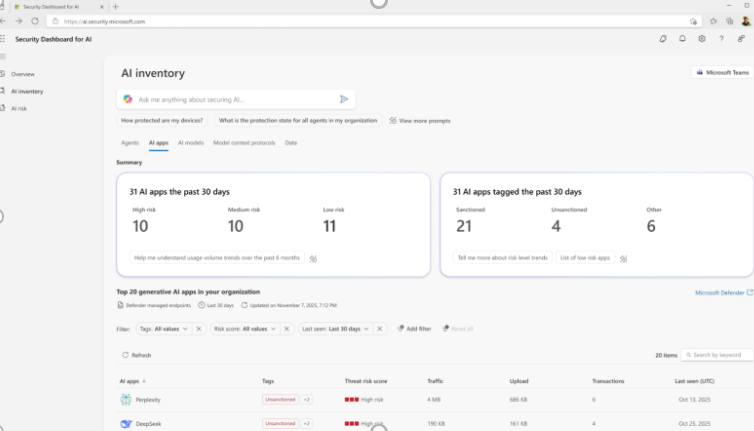This screenshot has width=754, height=431.
Task: Expand Risk score: All values dropdown
Action: tap(245, 329)
